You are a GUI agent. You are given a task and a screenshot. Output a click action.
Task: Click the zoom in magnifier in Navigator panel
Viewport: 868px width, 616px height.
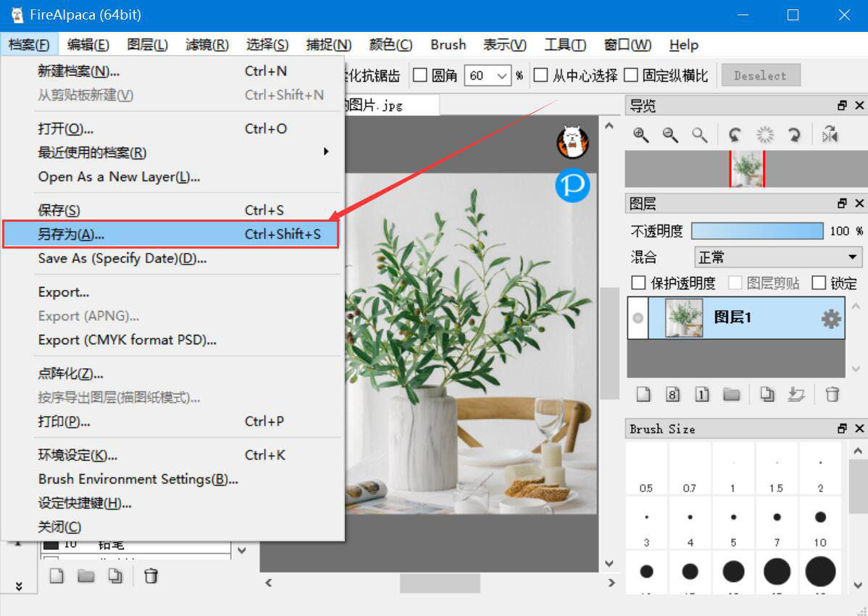coord(641,135)
